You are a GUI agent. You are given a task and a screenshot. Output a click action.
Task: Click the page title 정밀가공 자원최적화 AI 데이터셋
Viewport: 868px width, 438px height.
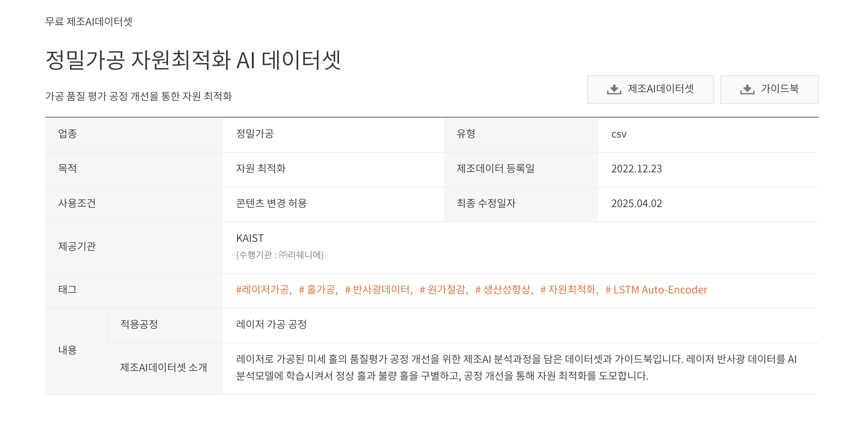(193, 60)
